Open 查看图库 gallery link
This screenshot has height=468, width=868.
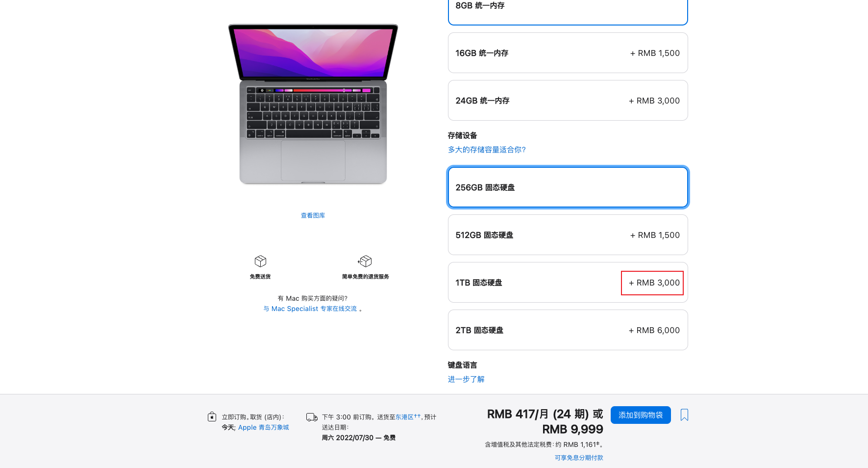pyautogui.click(x=313, y=215)
